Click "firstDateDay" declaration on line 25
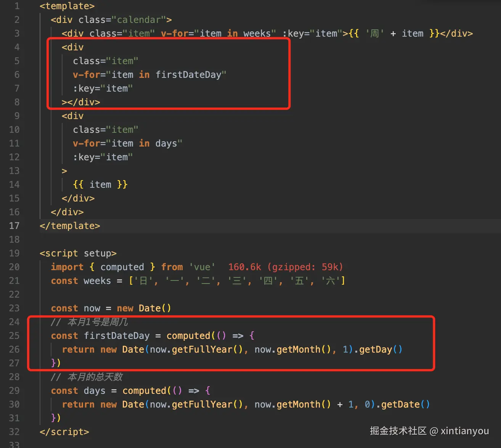Viewport: 501px width, 448px height. 117,336
